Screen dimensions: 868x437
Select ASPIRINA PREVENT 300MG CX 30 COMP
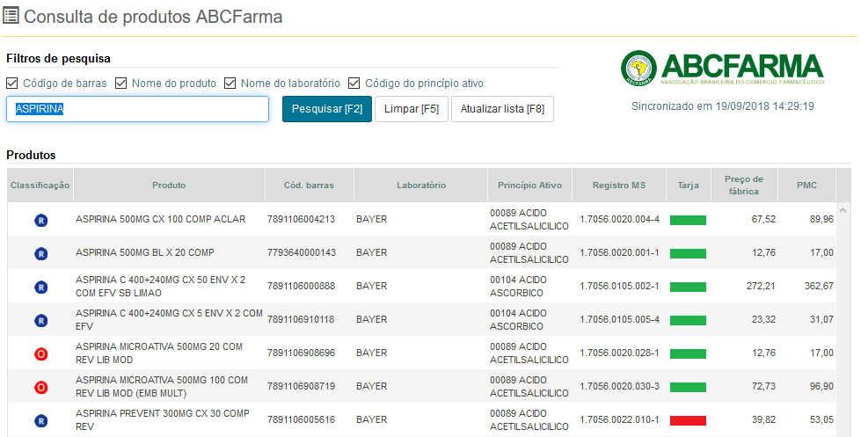pos(163,419)
